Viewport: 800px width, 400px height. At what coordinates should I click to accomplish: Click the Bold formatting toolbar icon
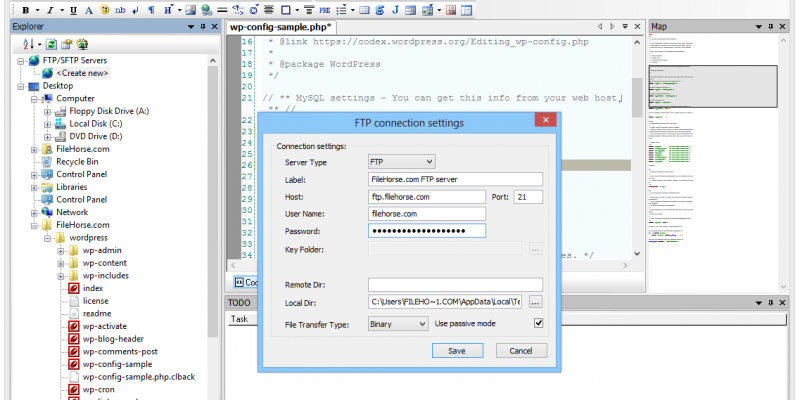tap(25, 10)
